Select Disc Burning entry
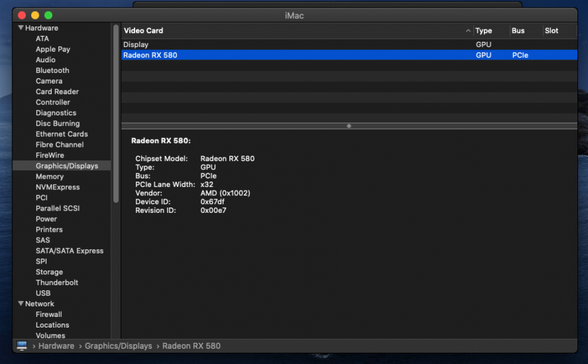This screenshot has height=364, width=588. tap(58, 123)
